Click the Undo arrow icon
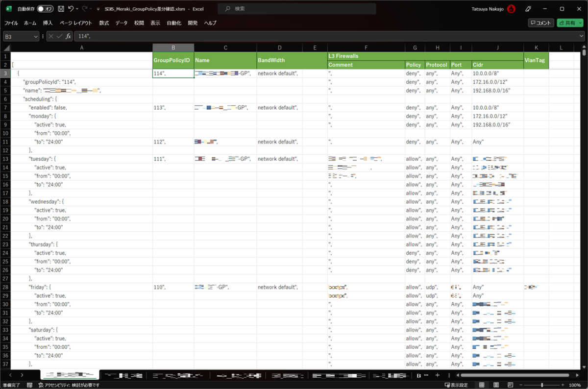Image resolution: width=588 pixels, height=389 pixels. tap(71, 9)
